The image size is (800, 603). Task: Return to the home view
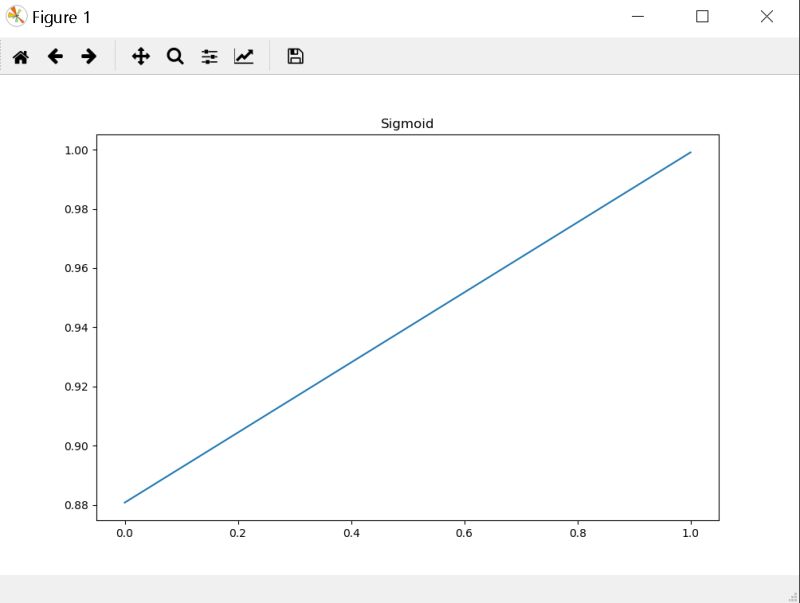tap(19, 57)
